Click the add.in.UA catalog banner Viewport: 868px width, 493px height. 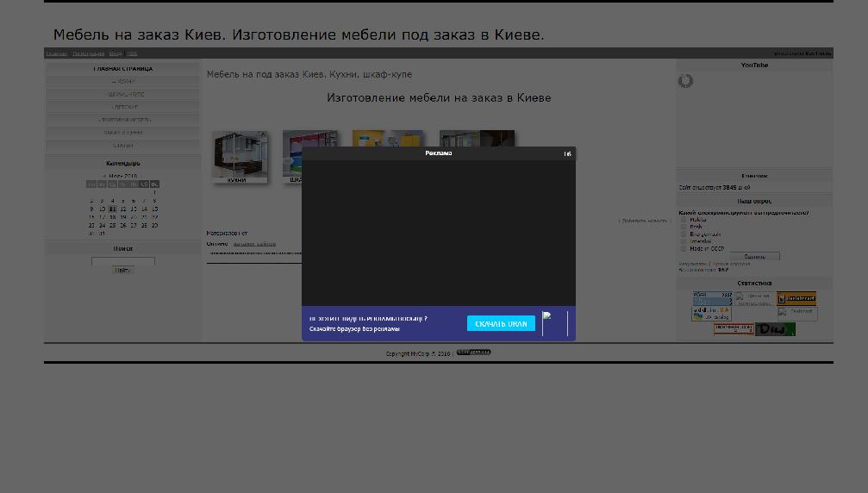click(x=711, y=314)
